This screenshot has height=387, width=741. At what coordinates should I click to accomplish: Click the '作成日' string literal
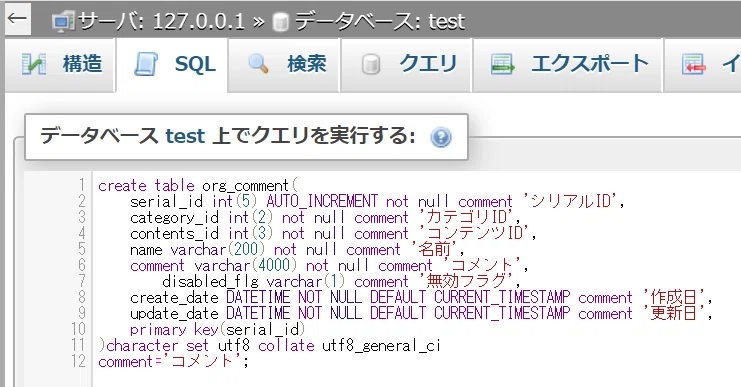673,298
